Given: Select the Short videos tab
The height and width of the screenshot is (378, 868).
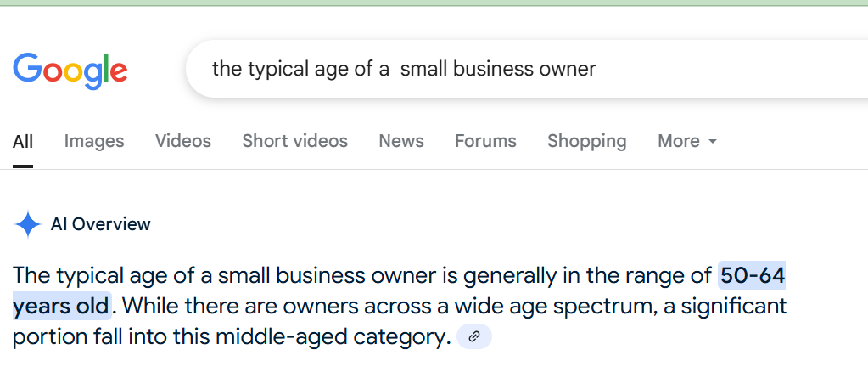Looking at the screenshot, I should [x=294, y=141].
